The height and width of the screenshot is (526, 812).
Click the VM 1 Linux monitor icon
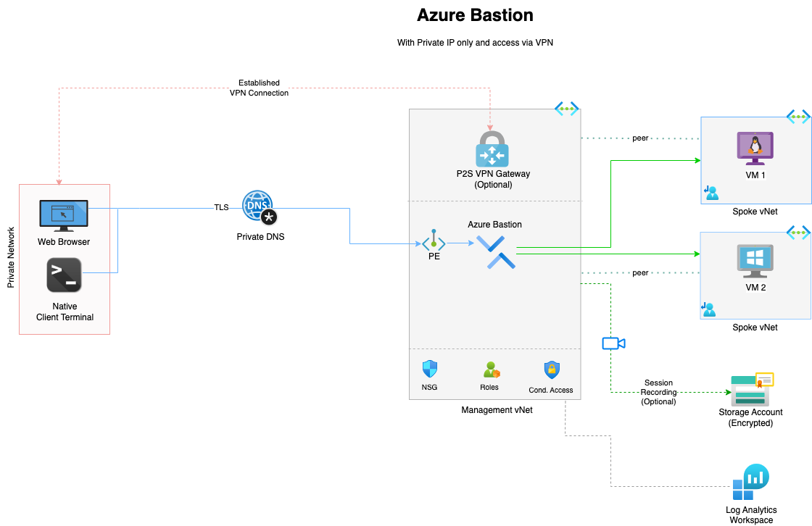(x=754, y=148)
